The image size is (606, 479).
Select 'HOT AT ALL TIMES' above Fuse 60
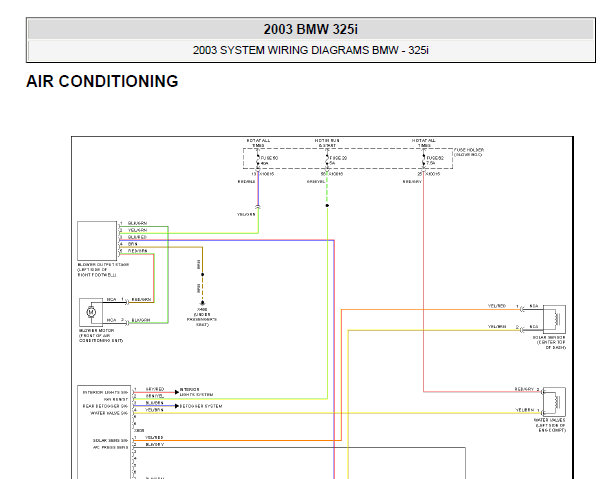(x=258, y=143)
